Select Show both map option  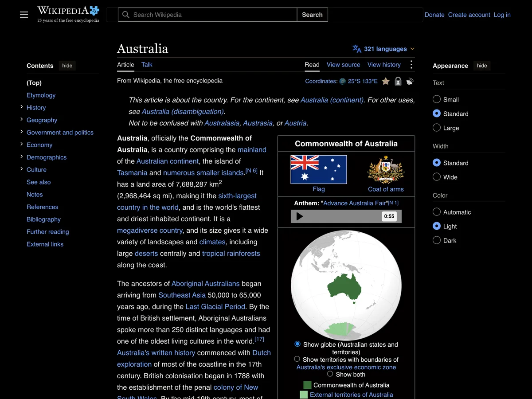coord(330,374)
